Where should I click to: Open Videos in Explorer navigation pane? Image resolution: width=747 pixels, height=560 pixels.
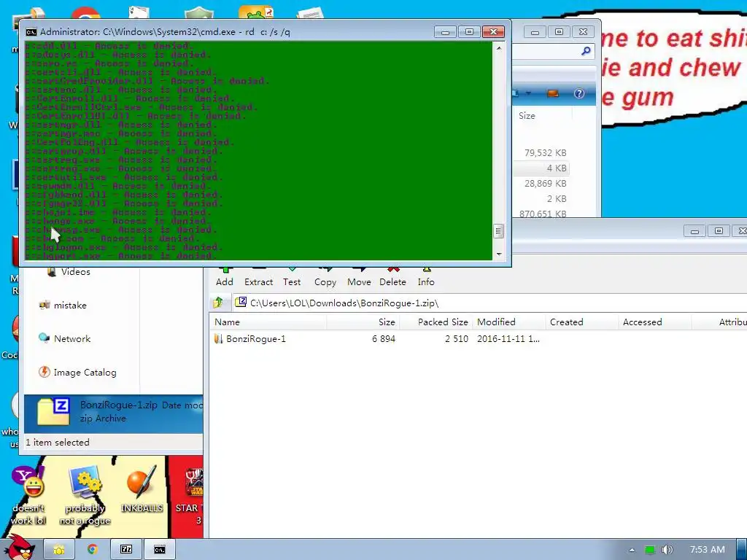click(x=69, y=272)
